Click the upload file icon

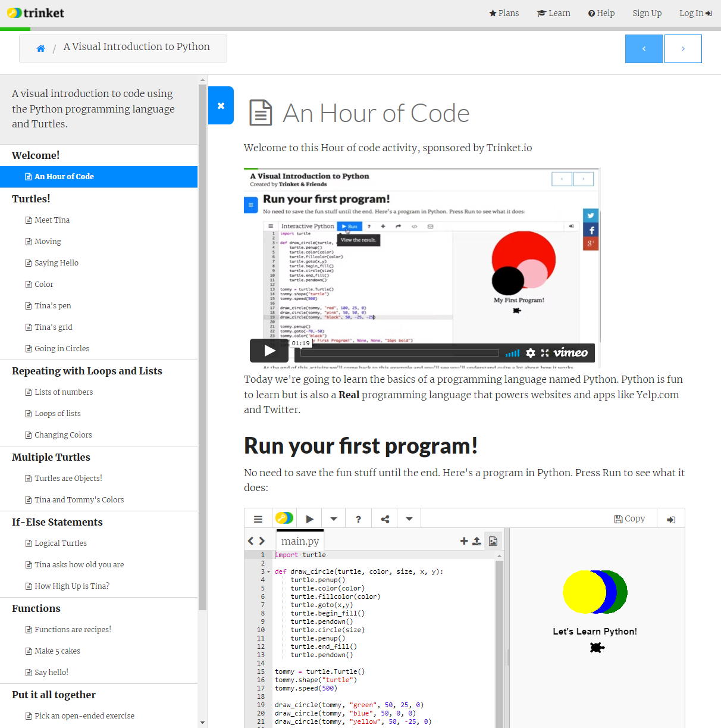[477, 541]
